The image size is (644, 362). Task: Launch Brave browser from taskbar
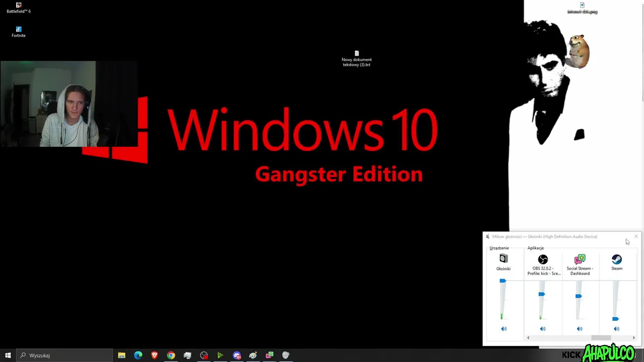pos(154,355)
